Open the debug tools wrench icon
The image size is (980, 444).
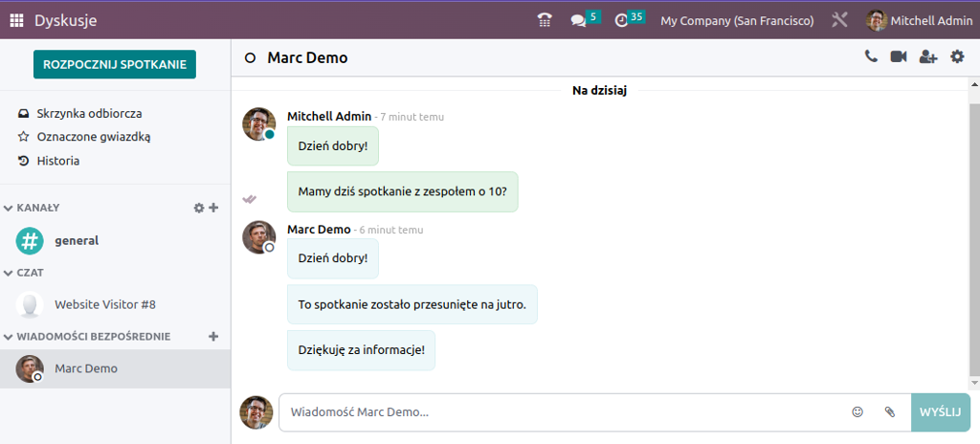pos(839,20)
